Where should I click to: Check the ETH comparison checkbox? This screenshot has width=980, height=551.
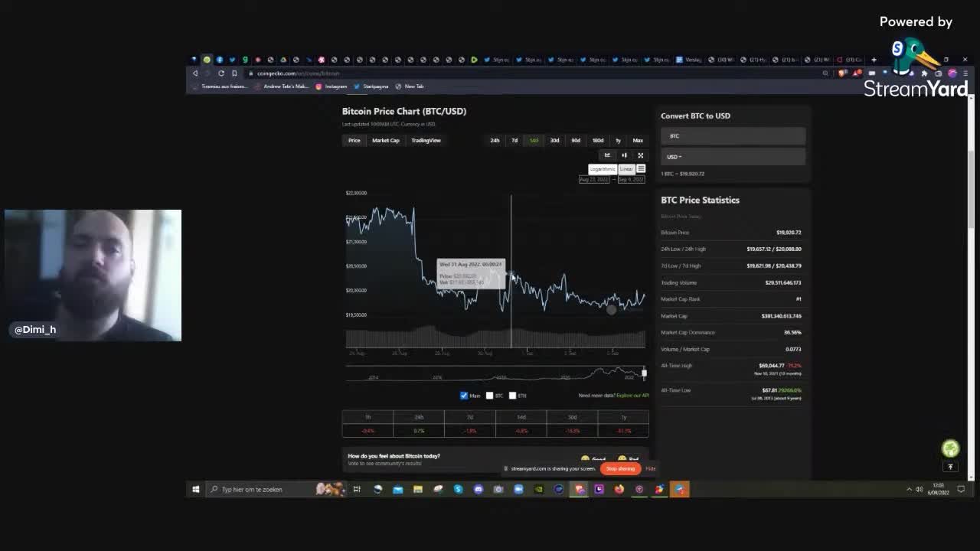pyautogui.click(x=512, y=396)
